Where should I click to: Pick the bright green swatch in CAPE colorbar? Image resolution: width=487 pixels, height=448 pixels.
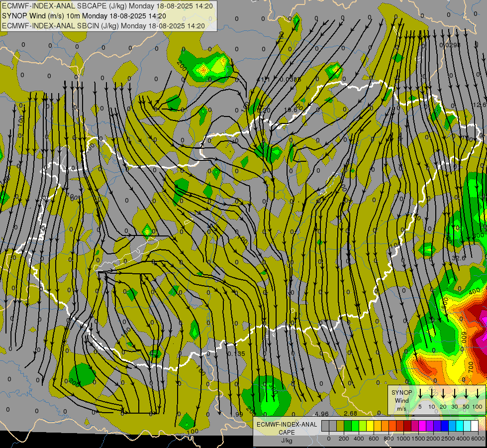click(355, 426)
